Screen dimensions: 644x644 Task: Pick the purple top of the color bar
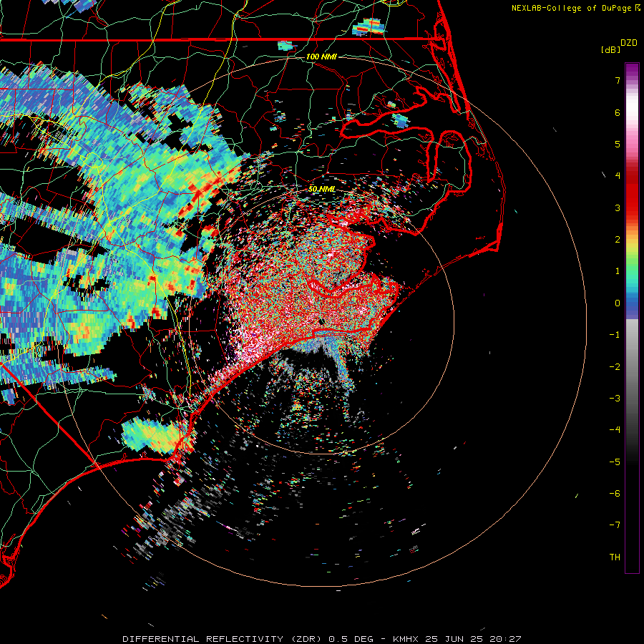[x=632, y=69]
